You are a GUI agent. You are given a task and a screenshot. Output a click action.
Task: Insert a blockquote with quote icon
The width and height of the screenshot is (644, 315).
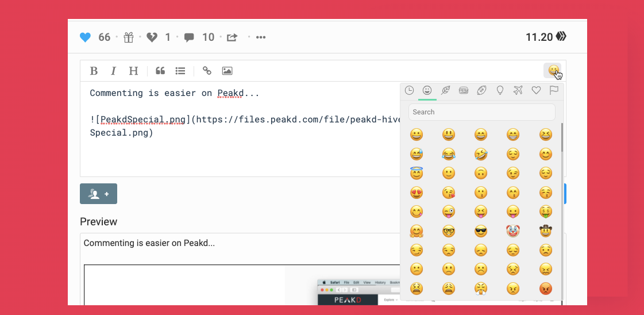(160, 71)
